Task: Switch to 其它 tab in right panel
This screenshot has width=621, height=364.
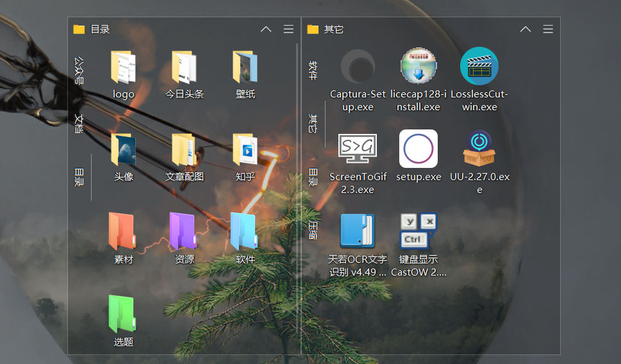Action: [313, 123]
